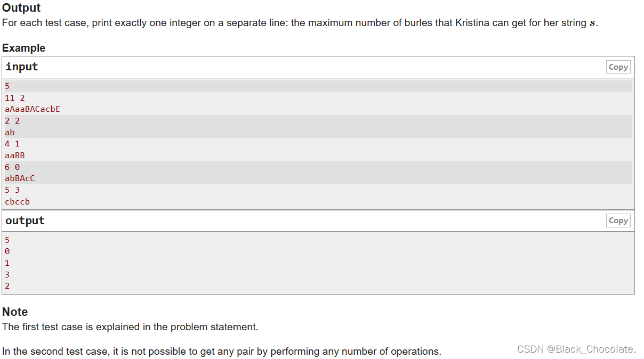Select the '11 2' input line

(x=15, y=97)
